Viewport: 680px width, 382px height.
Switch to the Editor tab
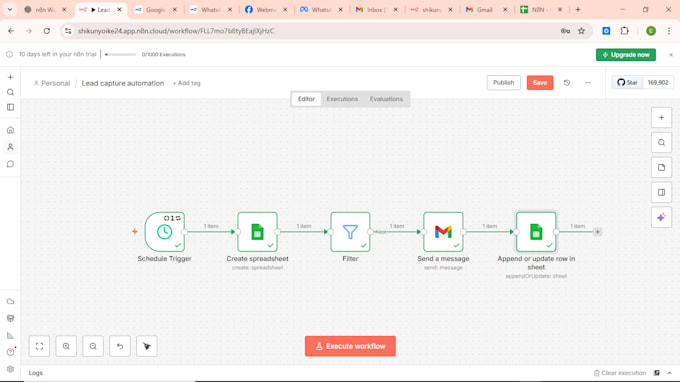coord(306,99)
